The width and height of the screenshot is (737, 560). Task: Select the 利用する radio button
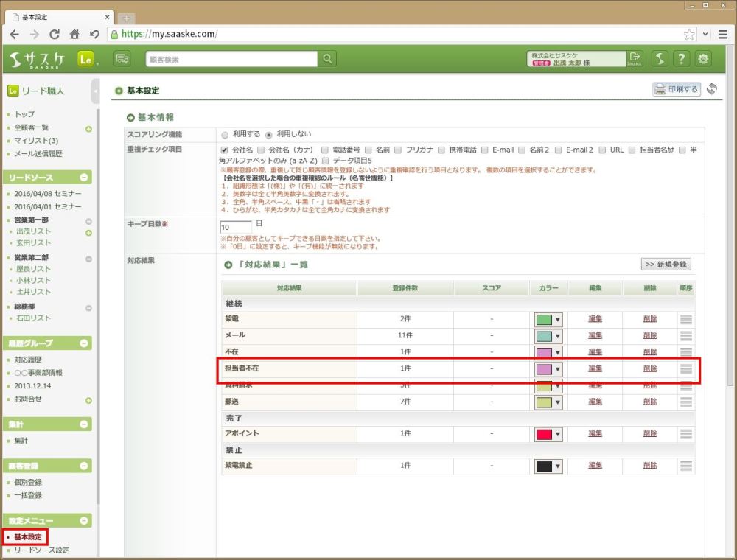pyautogui.click(x=225, y=135)
